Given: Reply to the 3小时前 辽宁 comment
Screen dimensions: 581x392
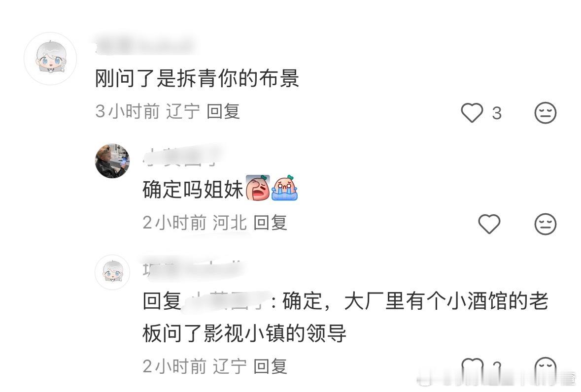Looking at the screenshot, I should coord(223,111).
